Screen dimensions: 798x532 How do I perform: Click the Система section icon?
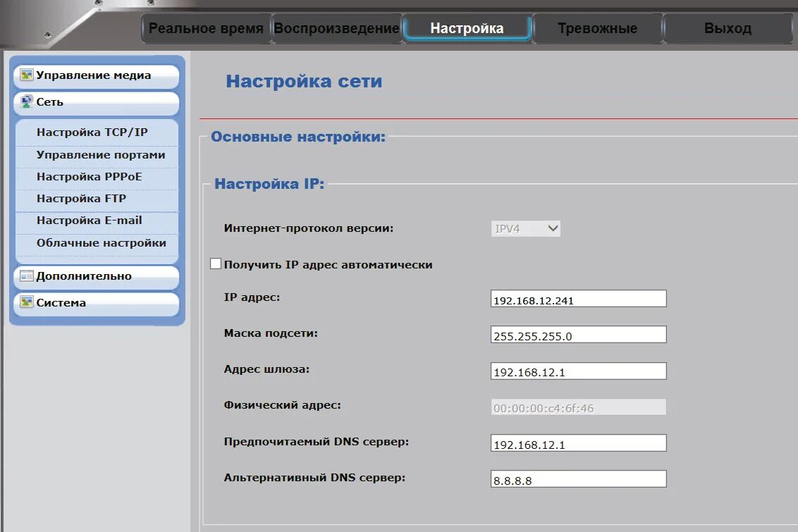[x=27, y=302]
